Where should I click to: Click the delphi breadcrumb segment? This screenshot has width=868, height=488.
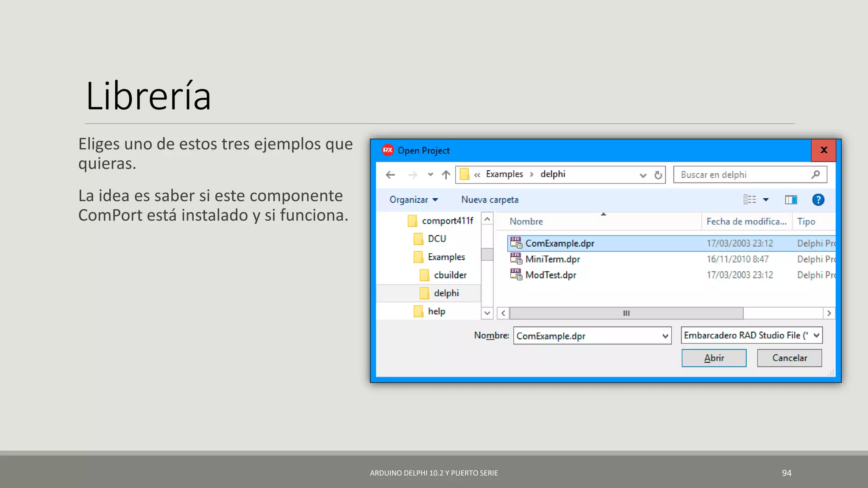tap(553, 174)
